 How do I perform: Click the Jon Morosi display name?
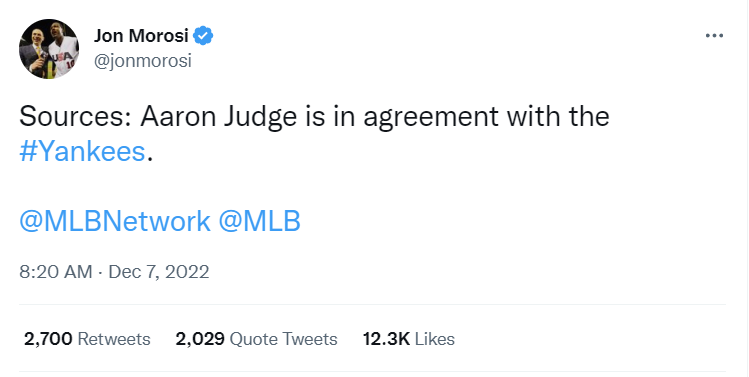(141, 36)
